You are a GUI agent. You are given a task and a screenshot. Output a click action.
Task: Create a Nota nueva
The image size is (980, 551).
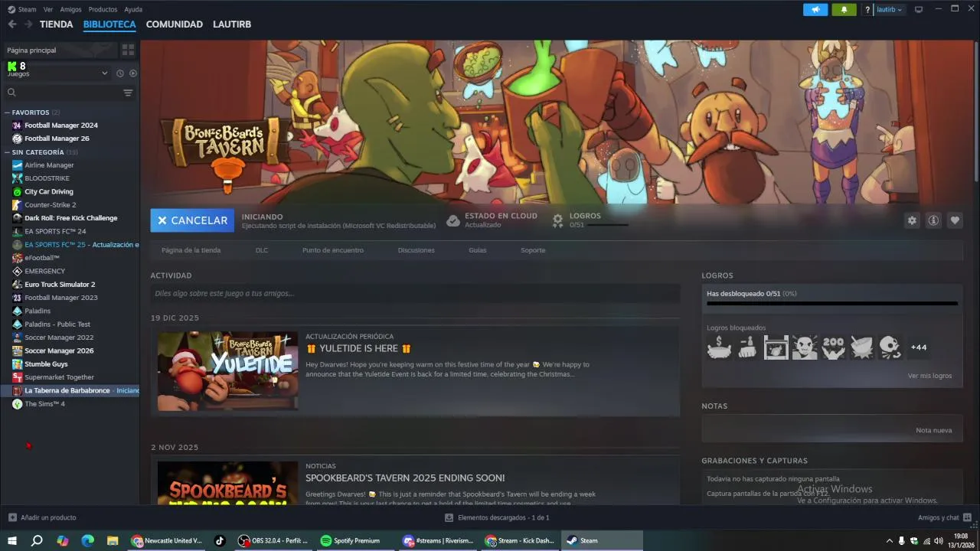(933, 430)
